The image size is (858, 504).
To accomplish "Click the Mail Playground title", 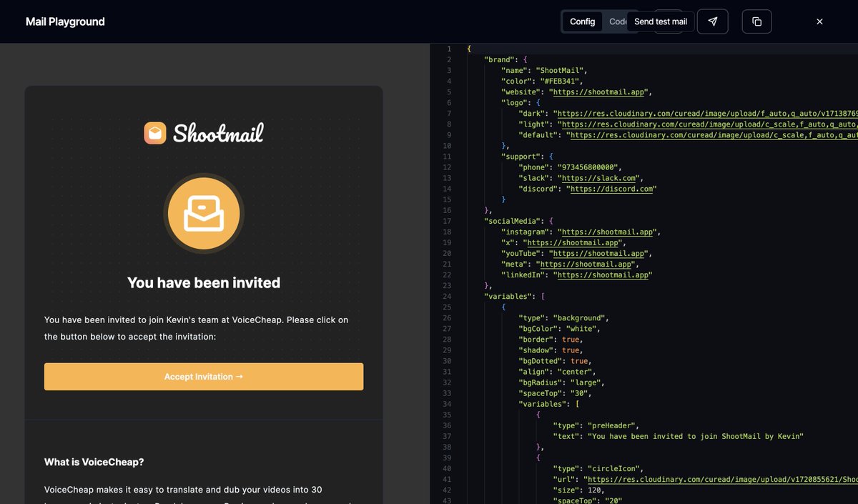I will click(65, 21).
